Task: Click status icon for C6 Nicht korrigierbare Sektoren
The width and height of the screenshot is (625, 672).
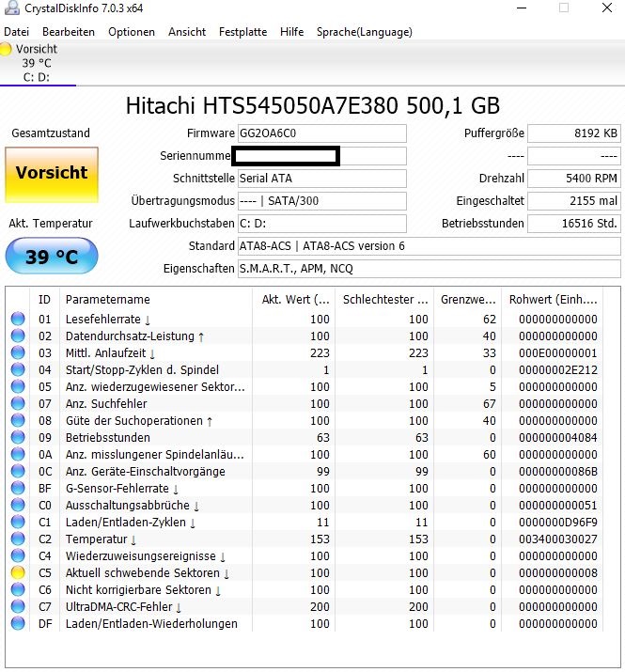Action: click(18, 589)
